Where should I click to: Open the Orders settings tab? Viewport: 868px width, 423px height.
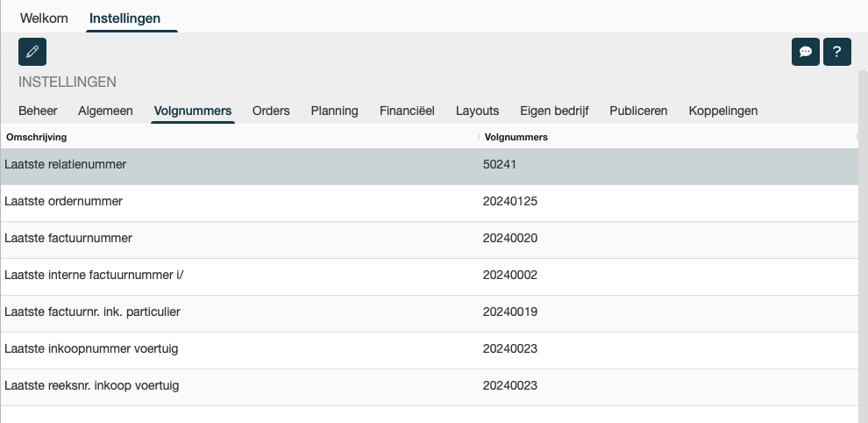point(271,111)
